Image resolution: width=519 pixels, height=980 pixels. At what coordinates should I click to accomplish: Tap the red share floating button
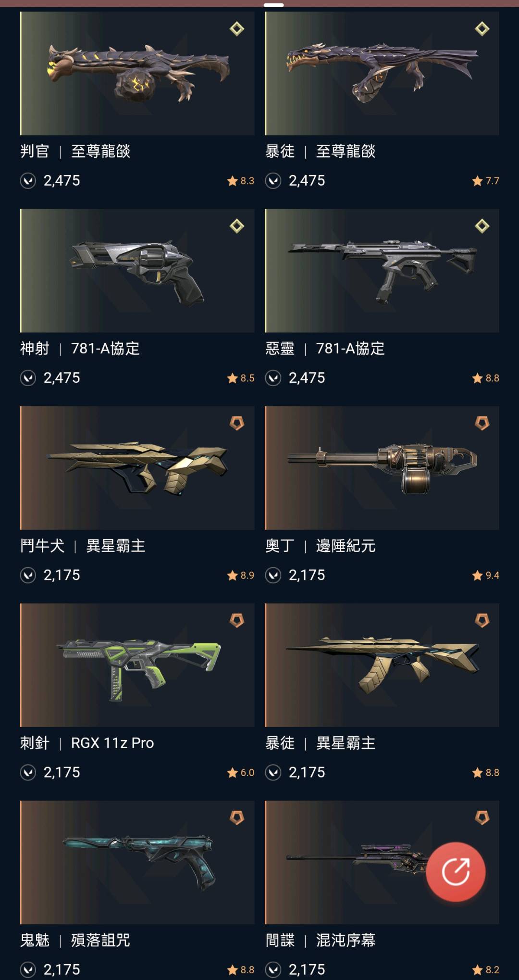coord(456,871)
